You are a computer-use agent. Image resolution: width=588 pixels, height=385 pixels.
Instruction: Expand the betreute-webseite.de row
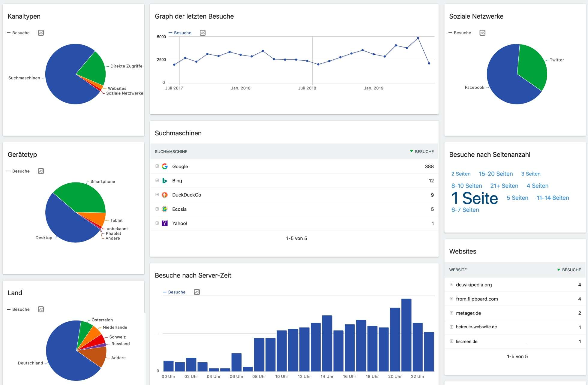[451, 327]
